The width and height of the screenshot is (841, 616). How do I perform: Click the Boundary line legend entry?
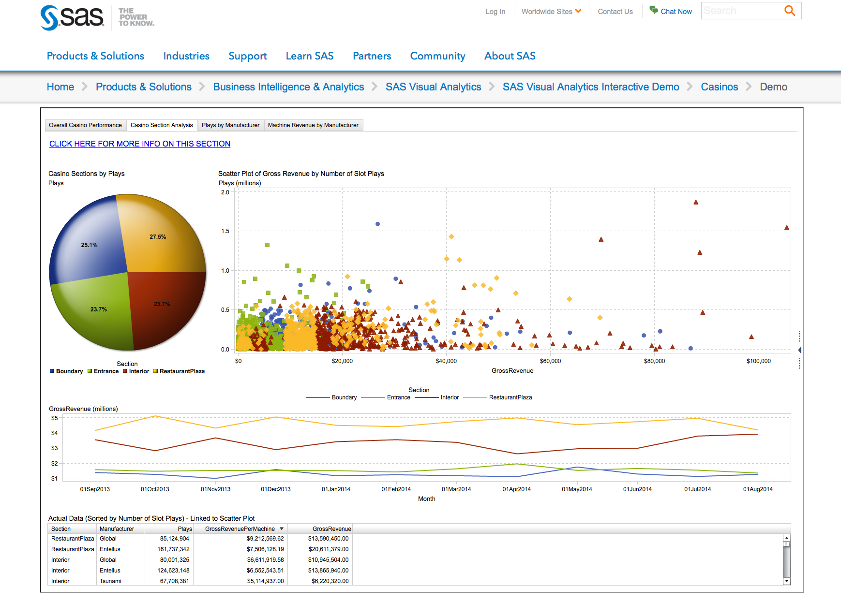(x=331, y=397)
